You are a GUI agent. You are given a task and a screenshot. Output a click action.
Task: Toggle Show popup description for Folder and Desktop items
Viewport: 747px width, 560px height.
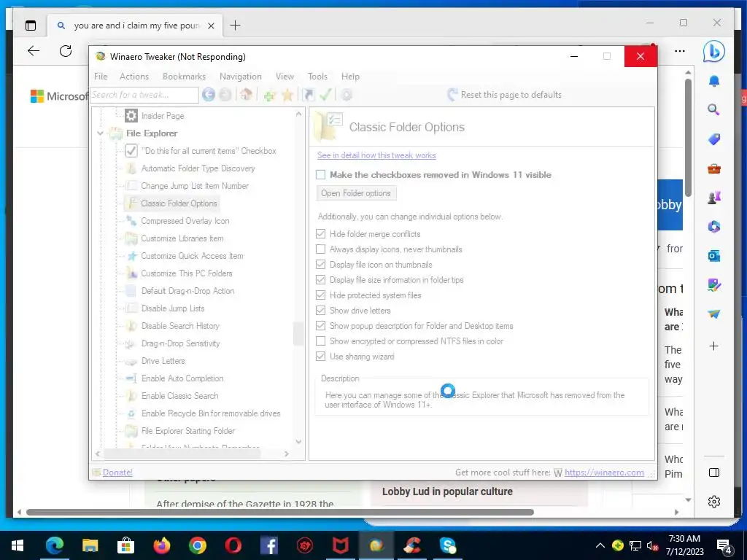[x=321, y=326]
